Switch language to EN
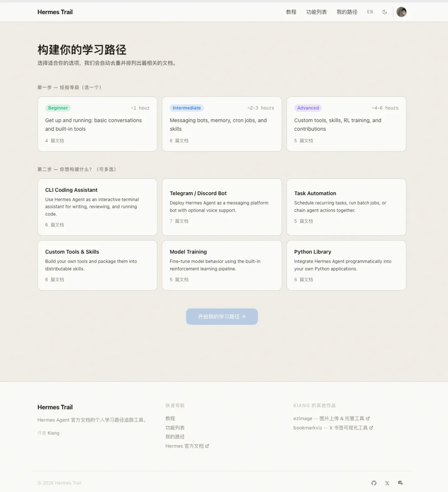 click(370, 12)
